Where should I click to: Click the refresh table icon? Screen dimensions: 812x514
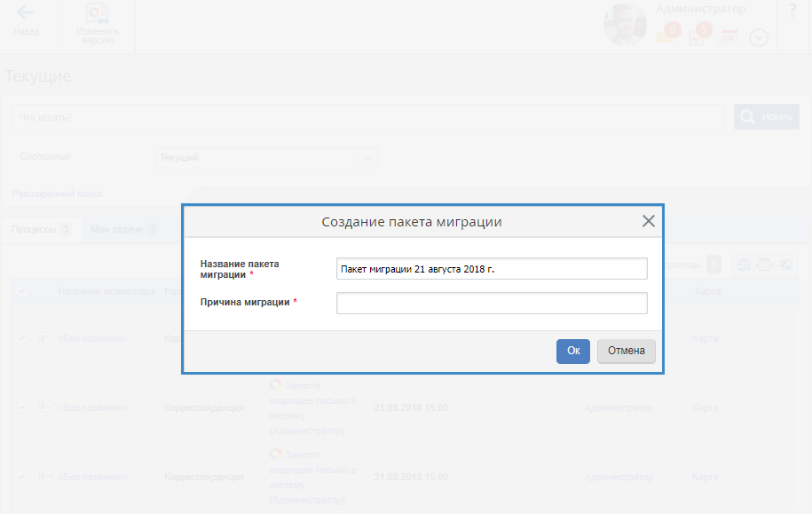(743, 265)
